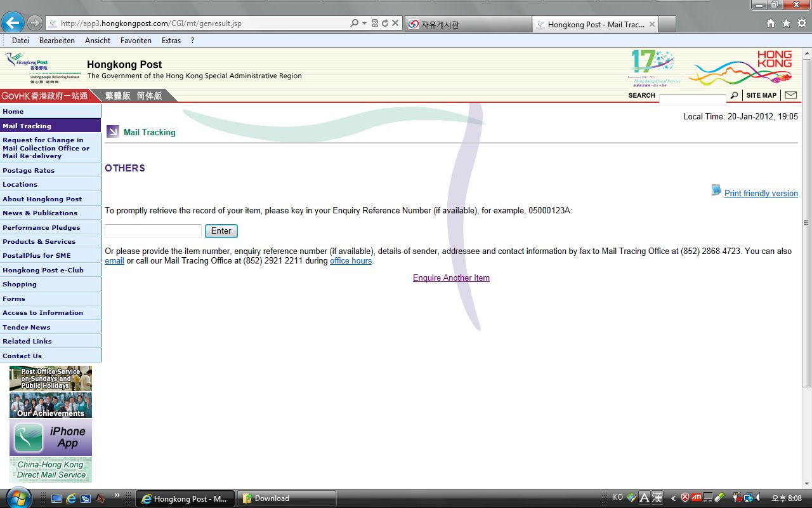Viewport: 812px width, 508px height.
Task: Click the China-Hong Kong Direct Mail Service banner
Action: pos(51,470)
